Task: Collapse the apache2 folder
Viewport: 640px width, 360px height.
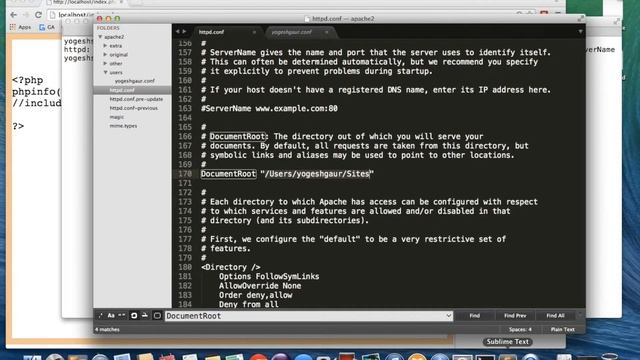Action: click(x=100, y=37)
